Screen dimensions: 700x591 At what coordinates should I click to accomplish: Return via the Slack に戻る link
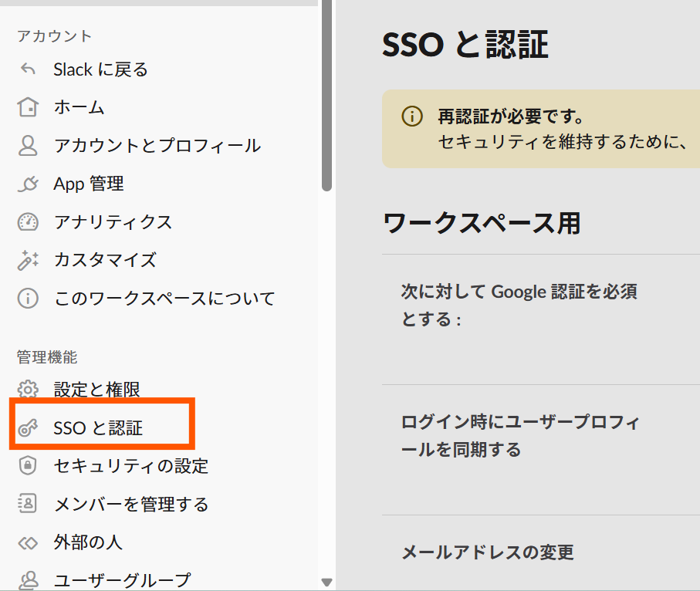click(x=100, y=69)
